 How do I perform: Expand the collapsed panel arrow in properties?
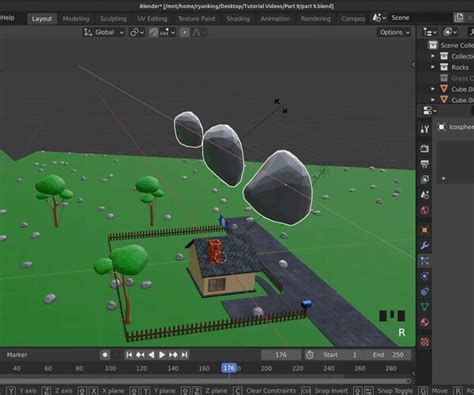[444, 178]
